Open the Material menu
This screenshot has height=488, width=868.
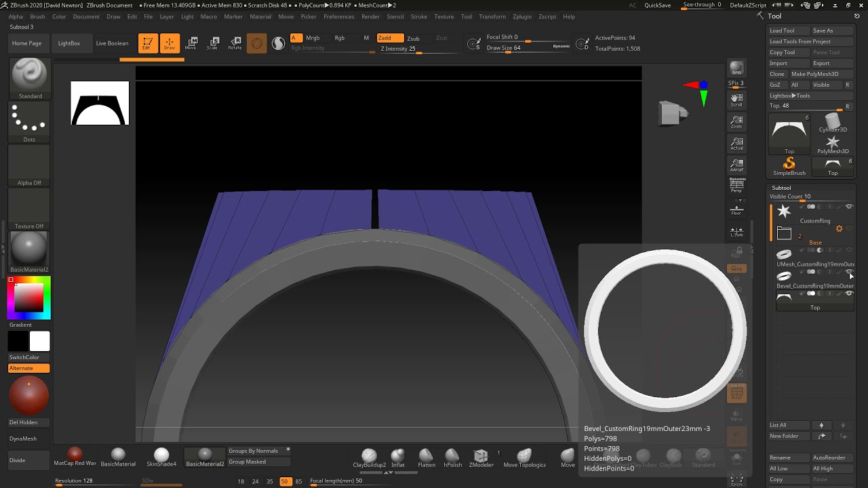click(260, 16)
